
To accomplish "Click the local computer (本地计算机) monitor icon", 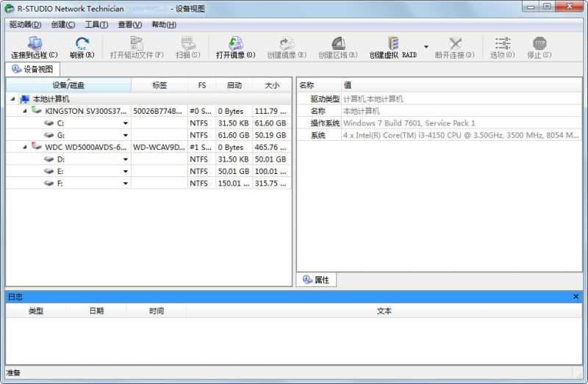I will click(x=25, y=99).
